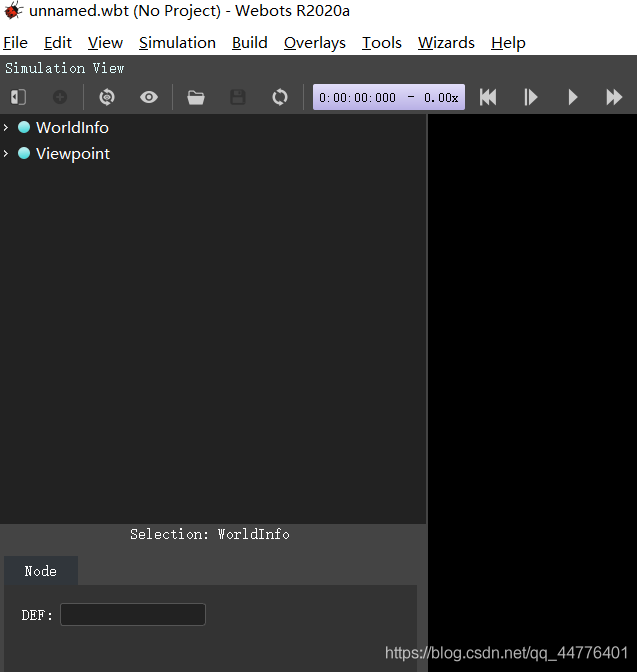
Task: Expand the Viewpoint tree node
Action: [x=6, y=153]
